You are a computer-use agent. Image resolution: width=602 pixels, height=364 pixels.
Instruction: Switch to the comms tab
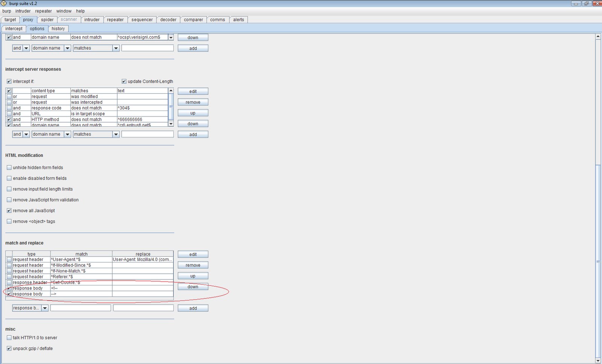(217, 20)
